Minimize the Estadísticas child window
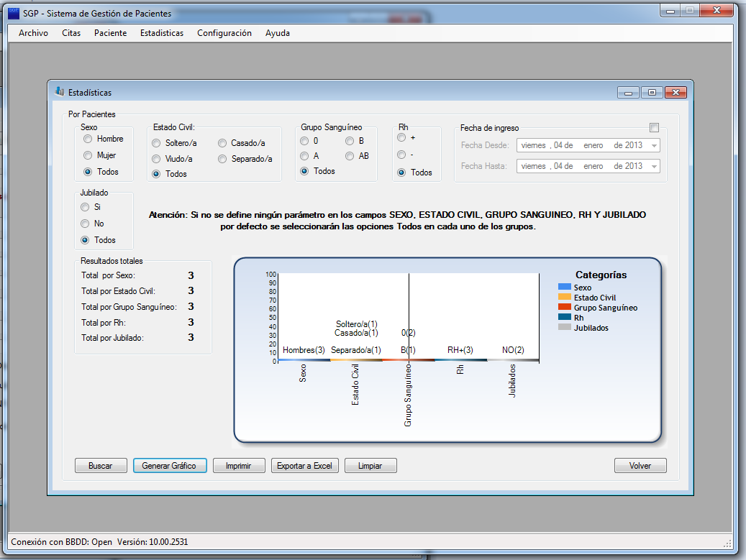The image size is (746, 560). point(628,92)
